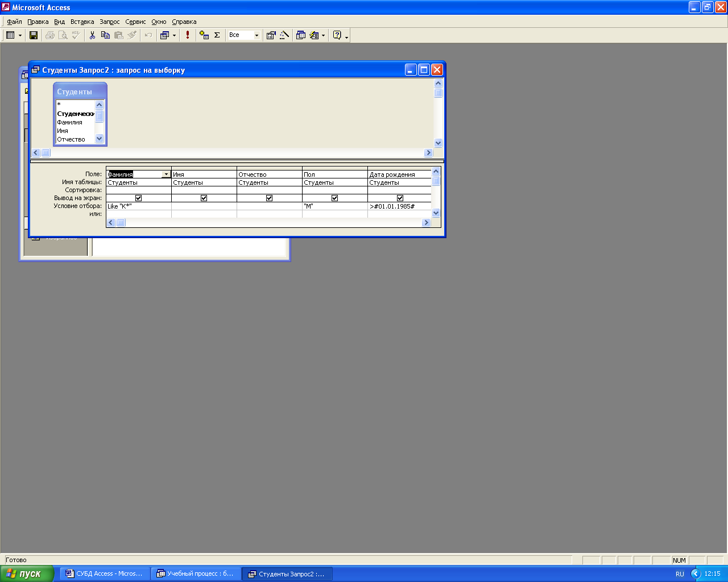Open the Вставка menu
Viewport: 728px width, 582px height.
(82, 22)
